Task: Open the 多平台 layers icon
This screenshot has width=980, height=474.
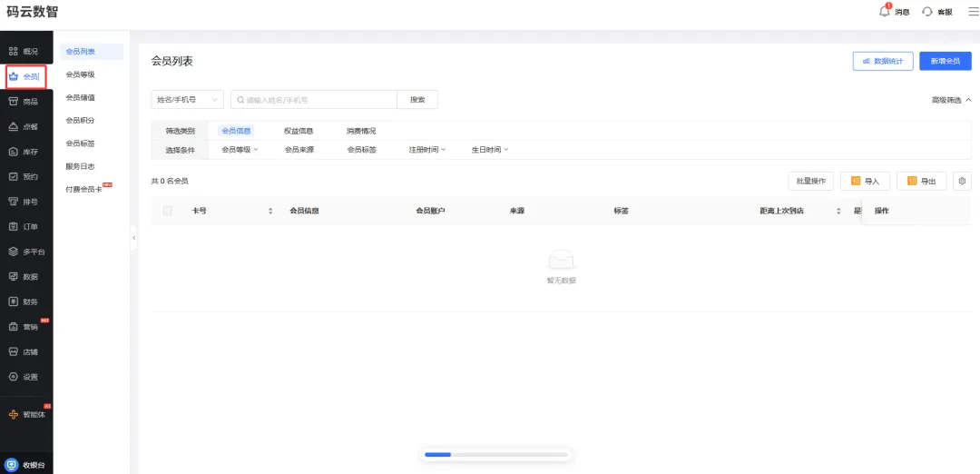Action: point(13,252)
